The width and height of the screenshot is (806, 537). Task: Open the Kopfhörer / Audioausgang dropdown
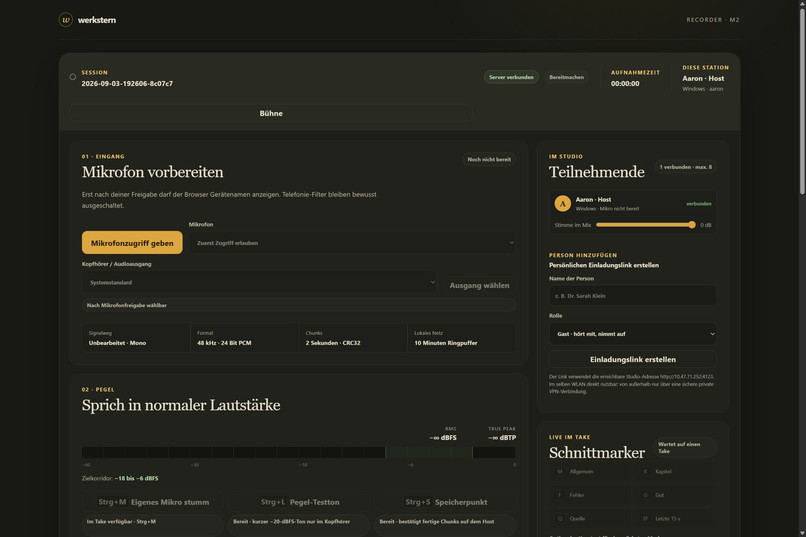coord(259,282)
